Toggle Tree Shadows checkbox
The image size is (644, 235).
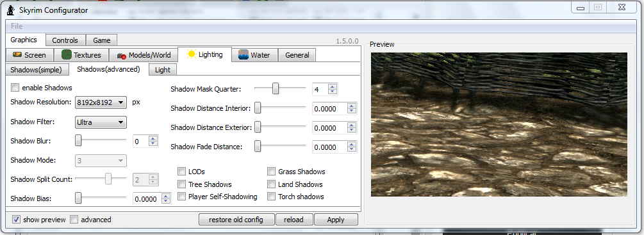181,184
